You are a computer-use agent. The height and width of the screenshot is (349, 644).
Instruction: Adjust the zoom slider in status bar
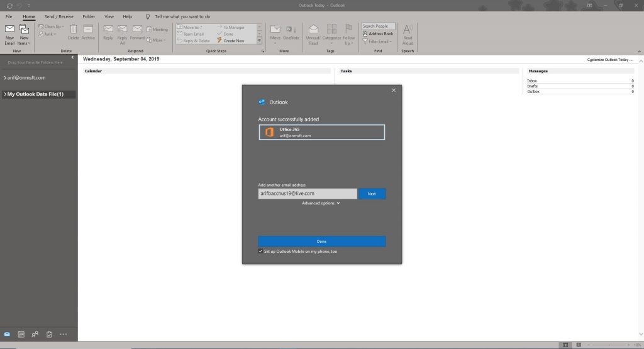pos(608,345)
